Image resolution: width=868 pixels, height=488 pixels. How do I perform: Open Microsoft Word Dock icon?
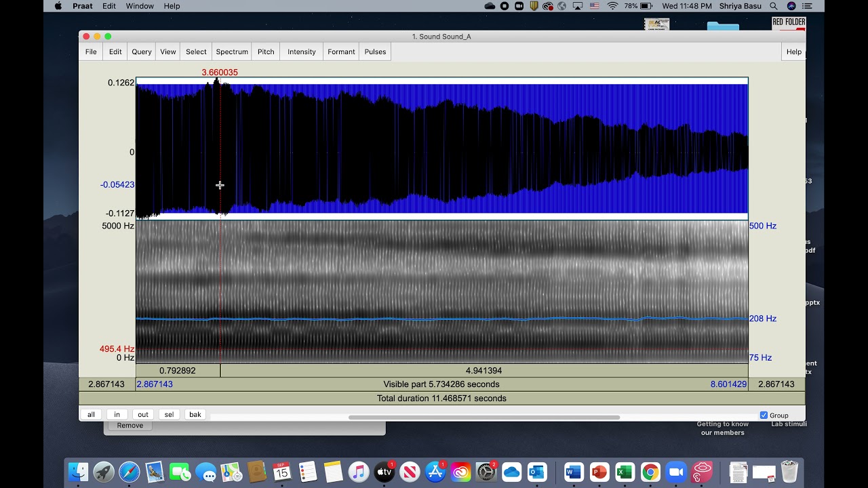pyautogui.click(x=574, y=472)
